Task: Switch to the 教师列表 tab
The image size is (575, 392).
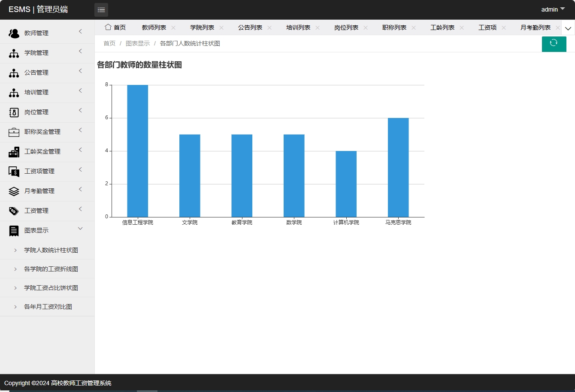Action: [154, 27]
